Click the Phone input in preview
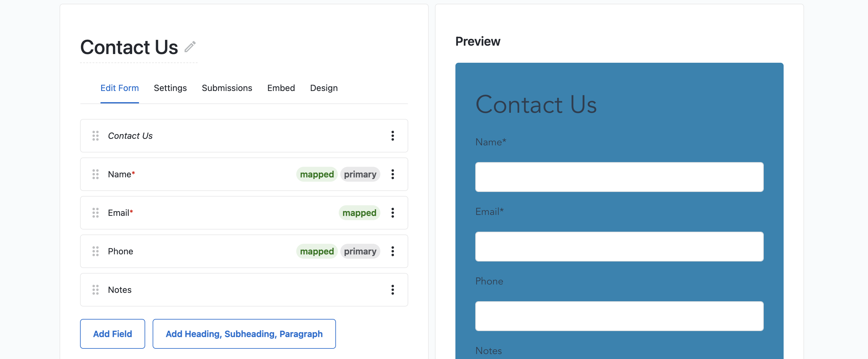The image size is (868, 359). tap(619, 316)
